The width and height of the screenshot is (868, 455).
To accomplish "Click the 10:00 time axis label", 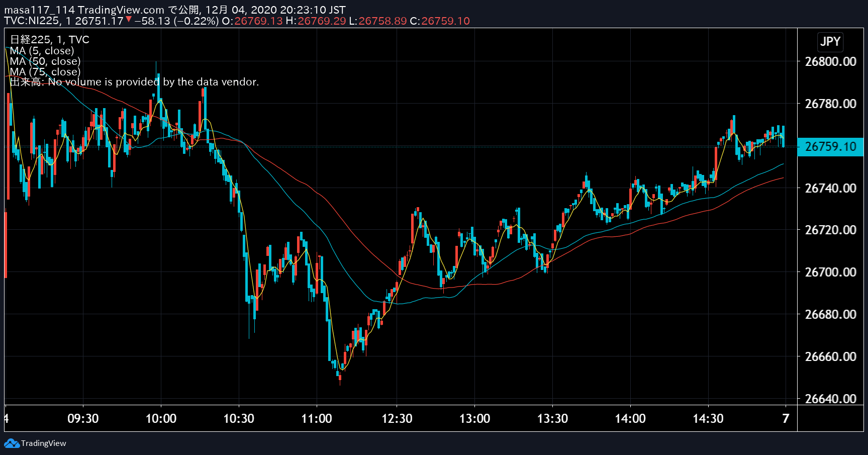I will click(161, 419).
